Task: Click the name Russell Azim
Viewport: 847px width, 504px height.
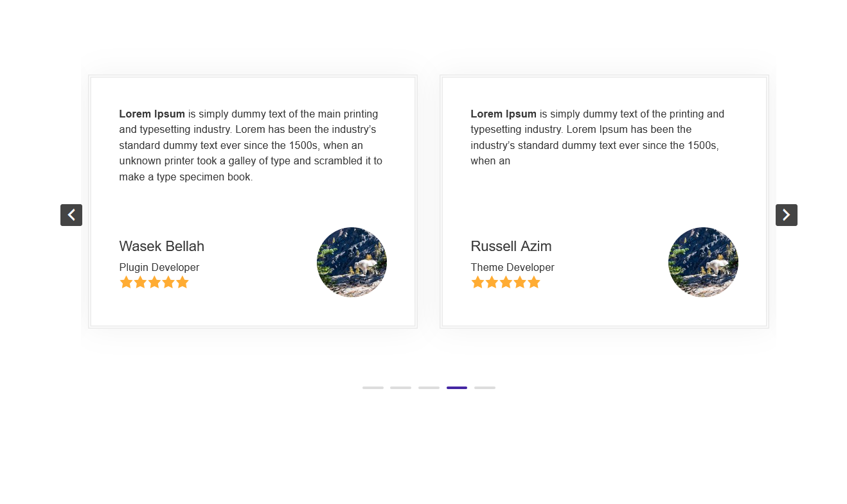Action: (511, 246)
